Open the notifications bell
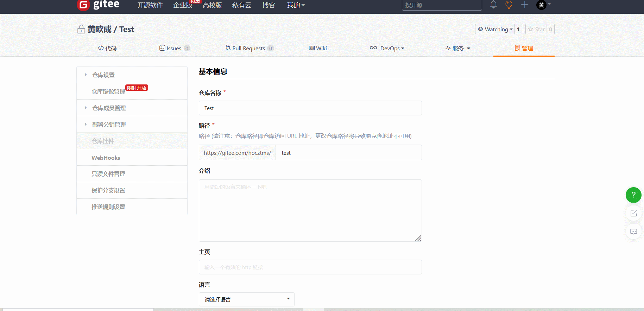 (x=493, y=5)
